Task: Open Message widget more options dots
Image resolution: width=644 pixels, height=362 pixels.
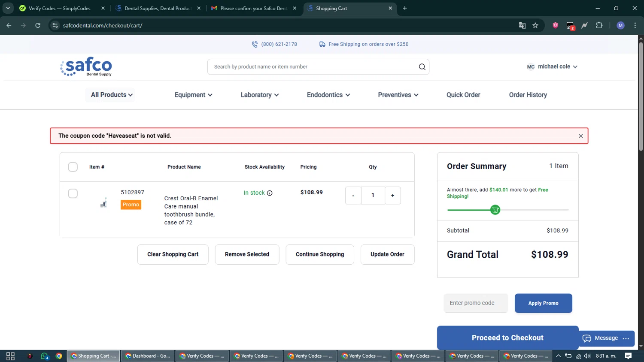Action: coord(626,338)
